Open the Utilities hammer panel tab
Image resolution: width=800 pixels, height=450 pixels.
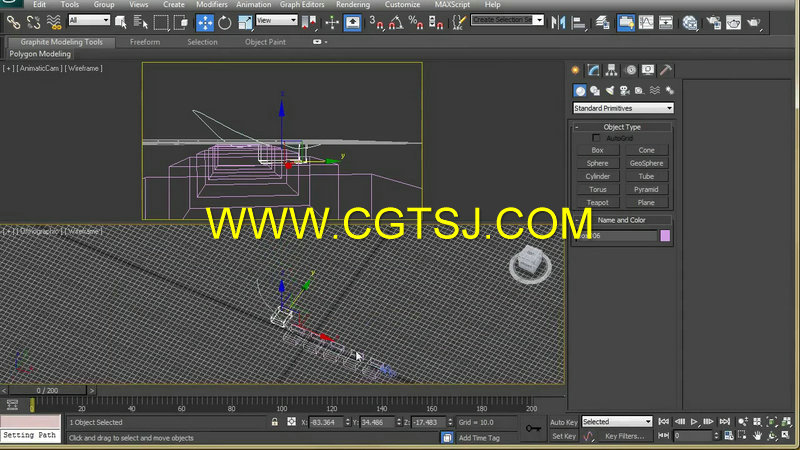pos(666,70)
